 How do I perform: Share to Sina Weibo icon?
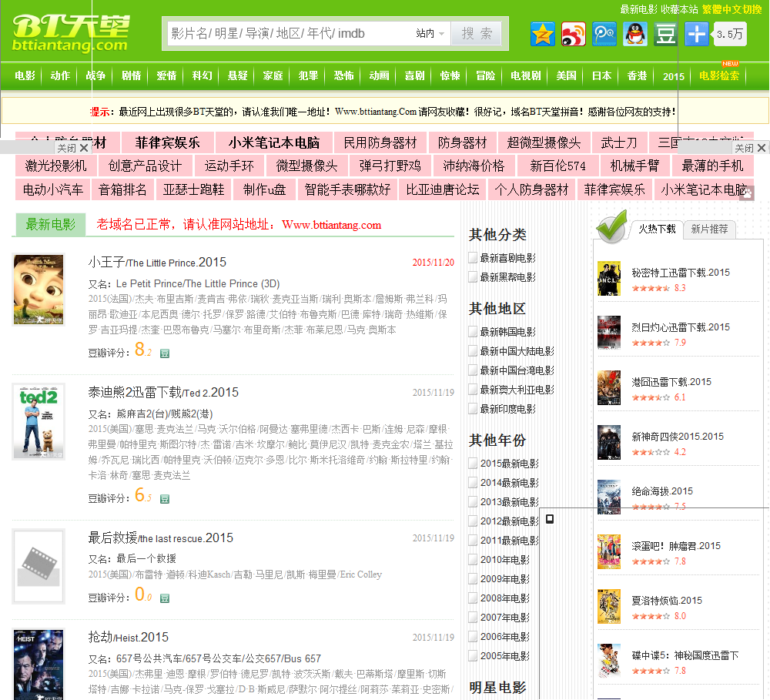pos(574,34)
